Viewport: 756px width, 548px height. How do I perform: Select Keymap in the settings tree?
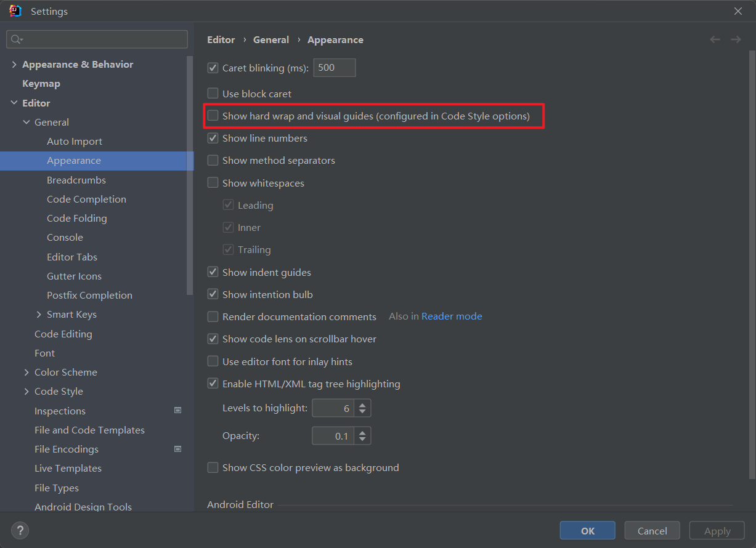click(x=41, y=83)
